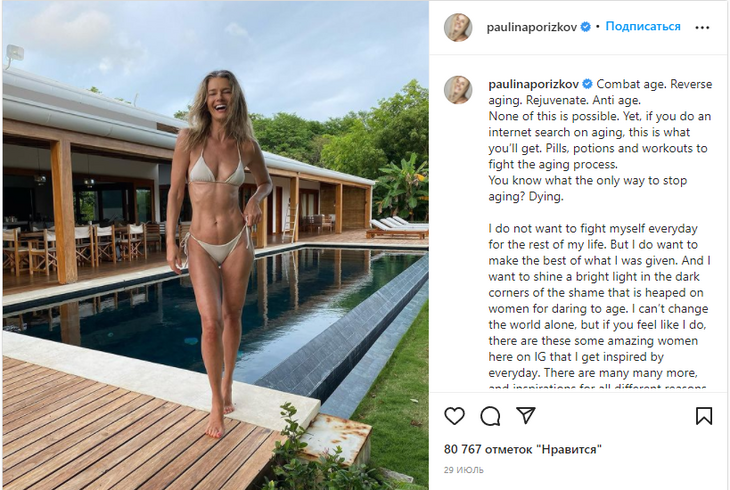Viewport: 730px width, 490px height.
Task: View the 80 767 likes list
Action: [x=523, y=449]
